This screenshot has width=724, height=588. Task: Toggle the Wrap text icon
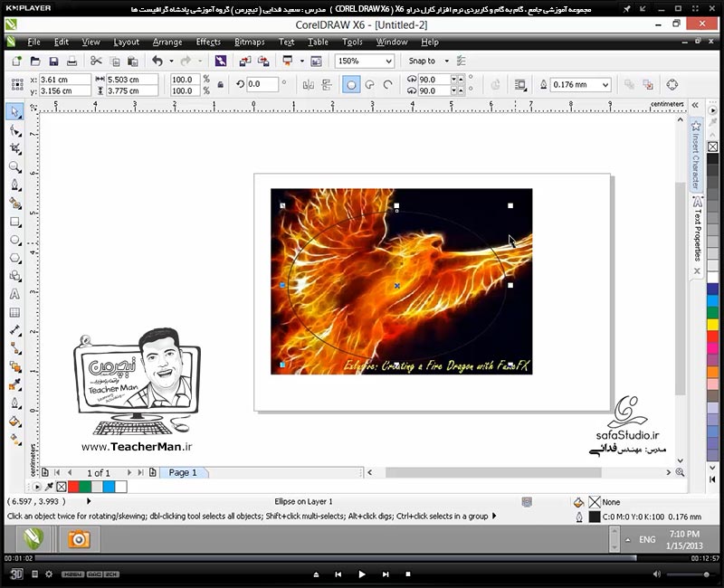pyautogui.click(x=520, y=84)
